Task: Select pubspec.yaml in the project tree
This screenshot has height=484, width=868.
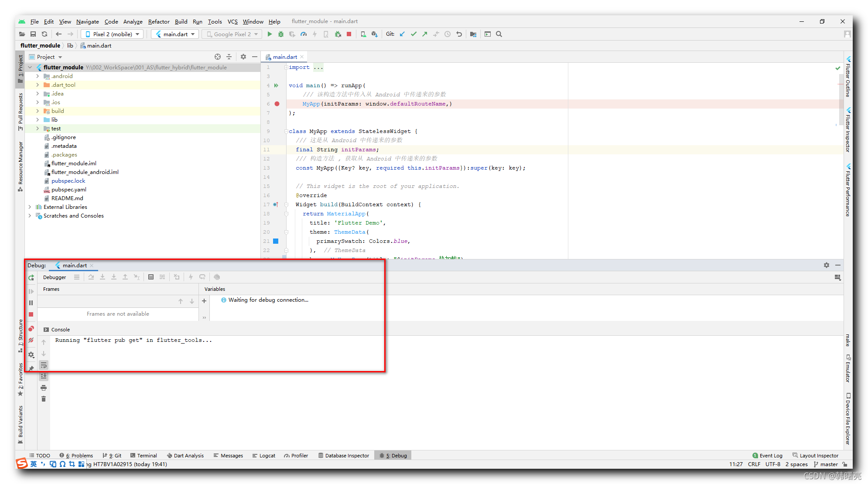Action: (68, 190)
